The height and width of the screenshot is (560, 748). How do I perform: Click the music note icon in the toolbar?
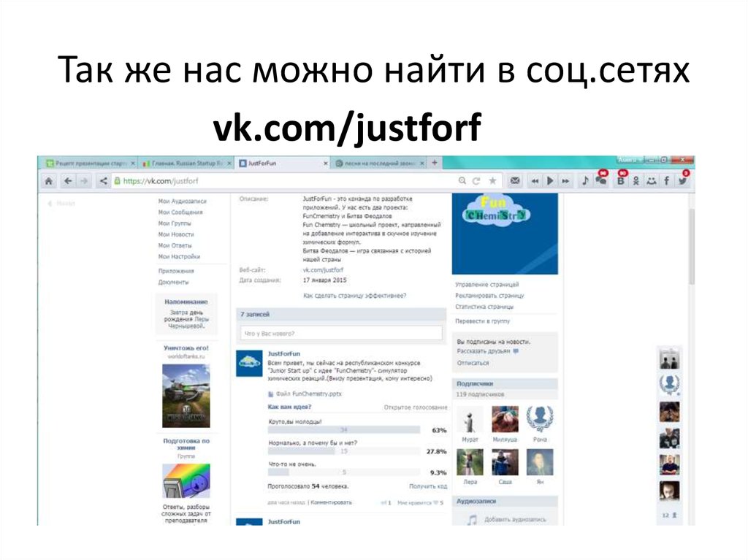click(584, 179)
